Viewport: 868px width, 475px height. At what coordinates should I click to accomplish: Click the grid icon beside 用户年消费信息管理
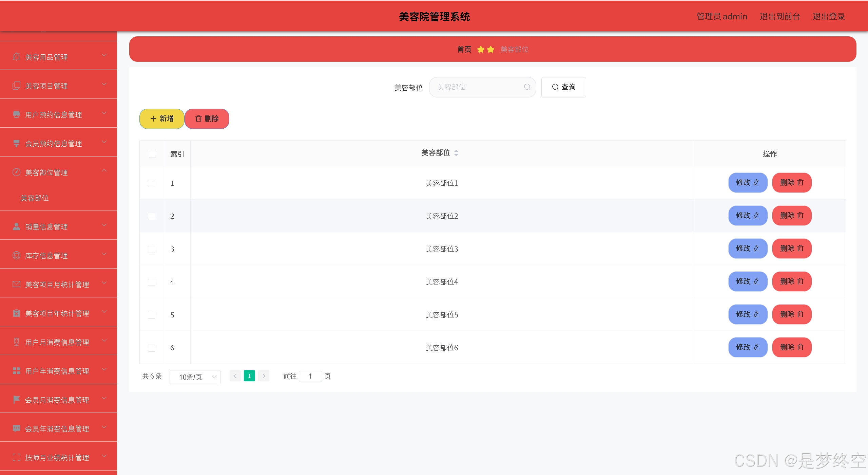pyautogui.click(x=16, y=371)
